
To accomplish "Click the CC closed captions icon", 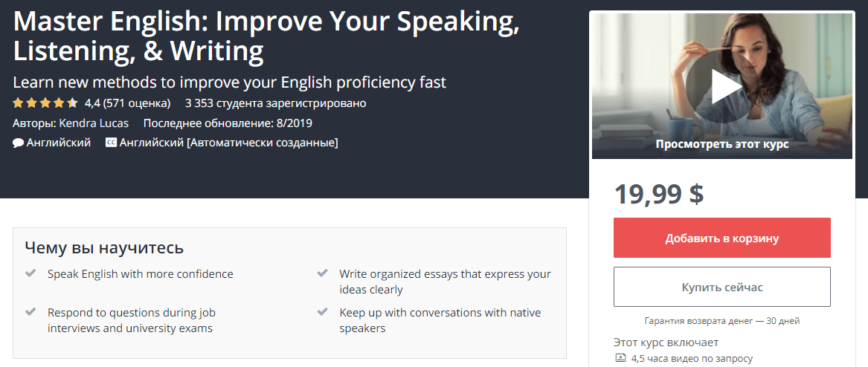I will (111, 143).
